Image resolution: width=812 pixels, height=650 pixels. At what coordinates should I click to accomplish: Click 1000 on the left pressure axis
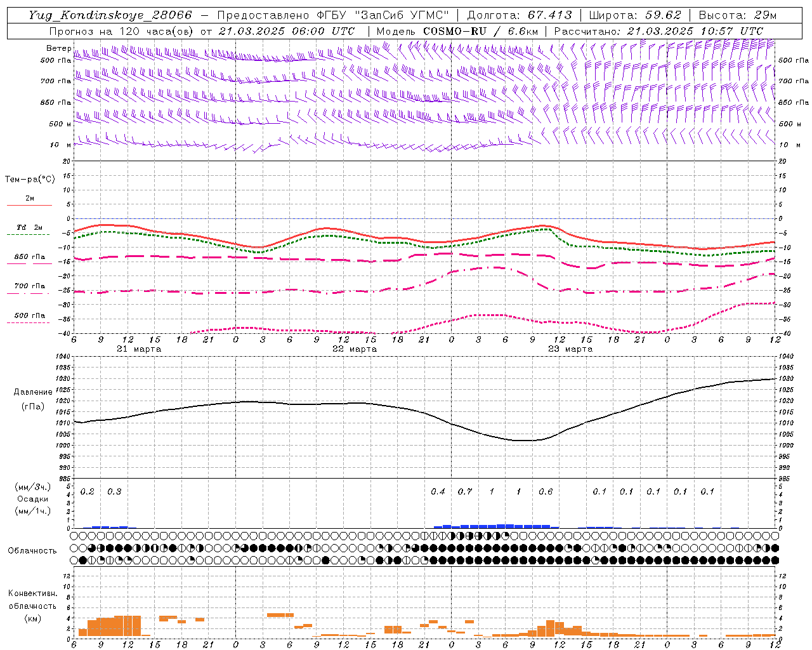pyautogui.click(x=63, y=446)
